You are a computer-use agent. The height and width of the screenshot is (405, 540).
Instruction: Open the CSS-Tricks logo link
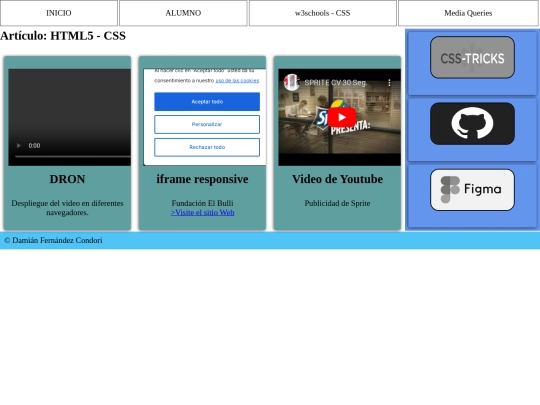[472, 58]
